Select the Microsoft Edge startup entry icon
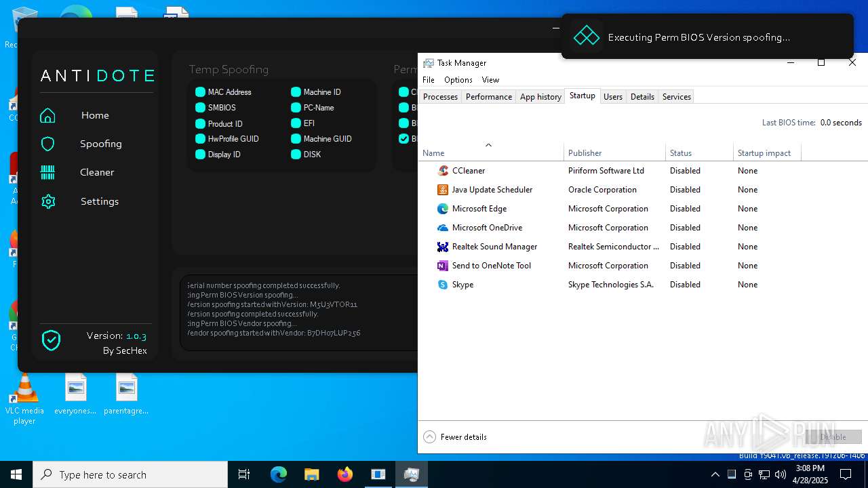 coord(443,209)
